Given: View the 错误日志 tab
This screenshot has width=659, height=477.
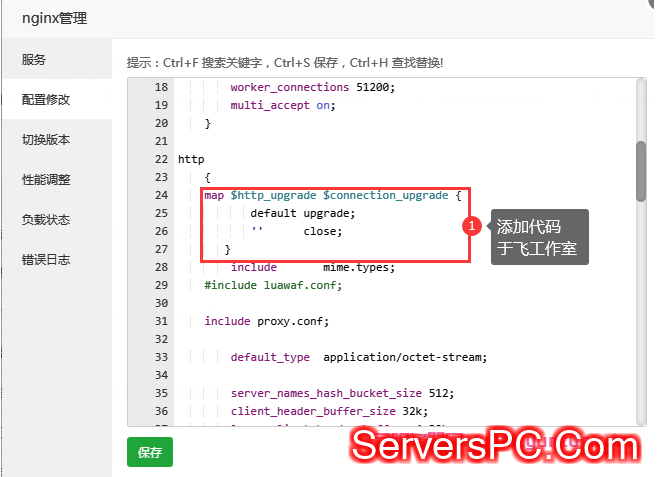Looking at the screenshot, I should (x=46, y=260).
